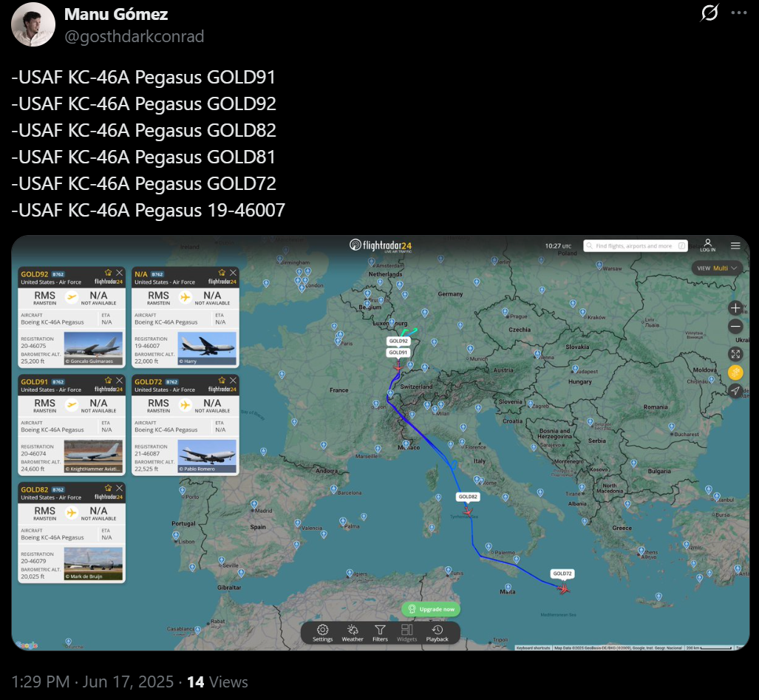This screenshot has width=759, height=700.
Task: Click the crown icon on the N/A card
Action: pyautogui.click(x=222, y=273)
